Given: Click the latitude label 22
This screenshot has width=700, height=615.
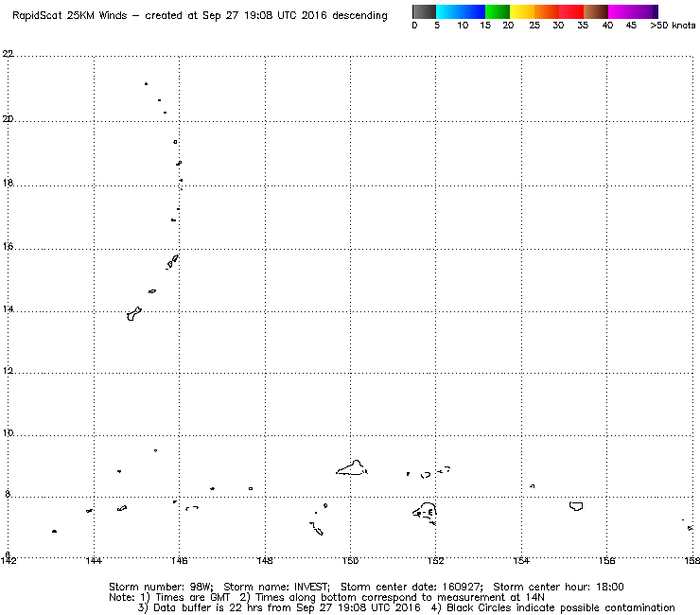Looking at the screenshot, I should 8,54.
